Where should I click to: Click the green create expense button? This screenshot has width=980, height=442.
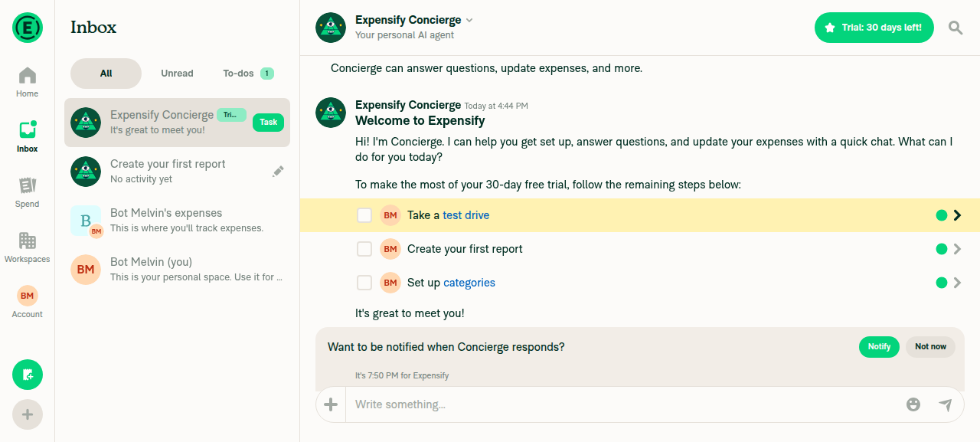[x=28, y=375]
